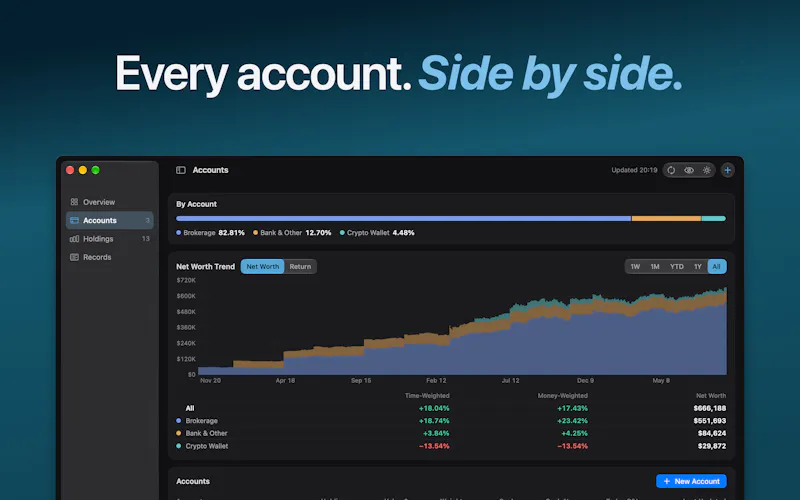Click the Crypto Wallet 4.48% legend entry
Screen dimensions: 800x500
[x=377, y=233]
